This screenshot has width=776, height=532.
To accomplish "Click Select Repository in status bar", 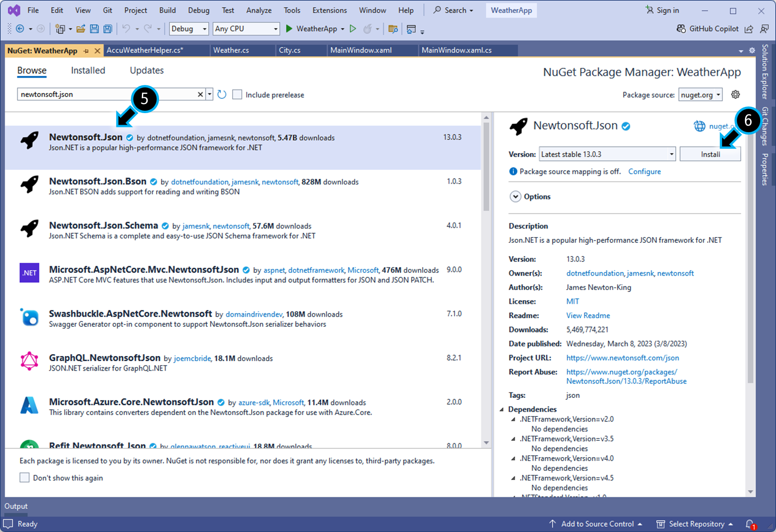I will coord(695,524).
